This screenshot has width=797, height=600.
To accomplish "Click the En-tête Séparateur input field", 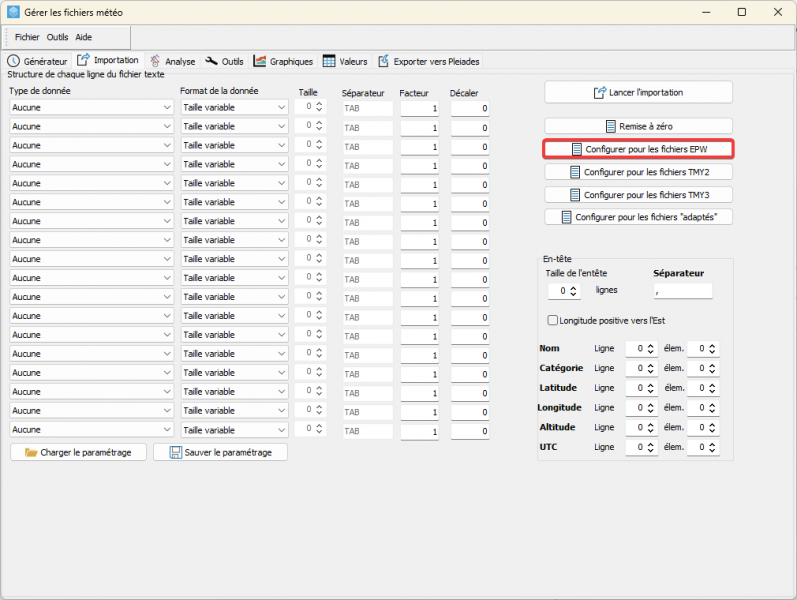I will (x=683, y=291).
